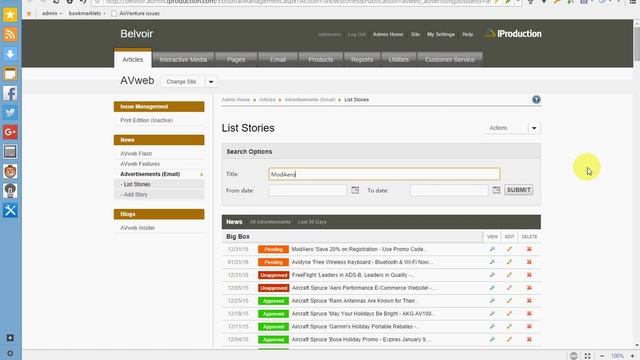Filter list by Last 30 Days
640x360 pixels.
(x=312, y=222)
